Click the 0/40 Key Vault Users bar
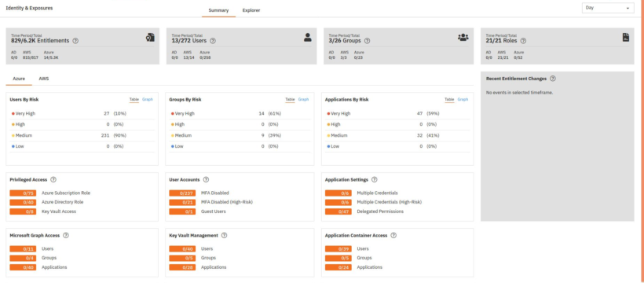Viewport: 644px width, 283px height. tap(182, 249)
